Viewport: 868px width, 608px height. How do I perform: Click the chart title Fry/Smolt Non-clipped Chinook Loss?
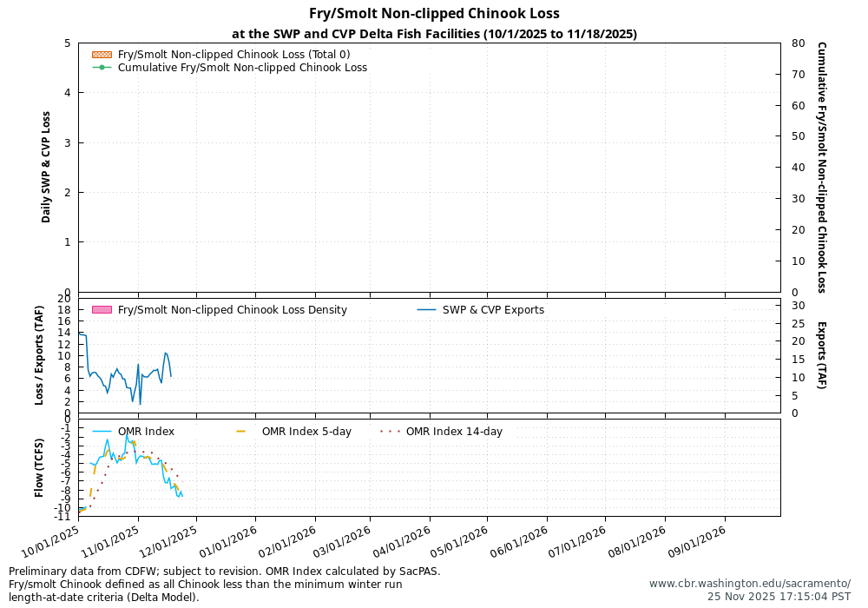pyautogui.click(x=433, y=14)
